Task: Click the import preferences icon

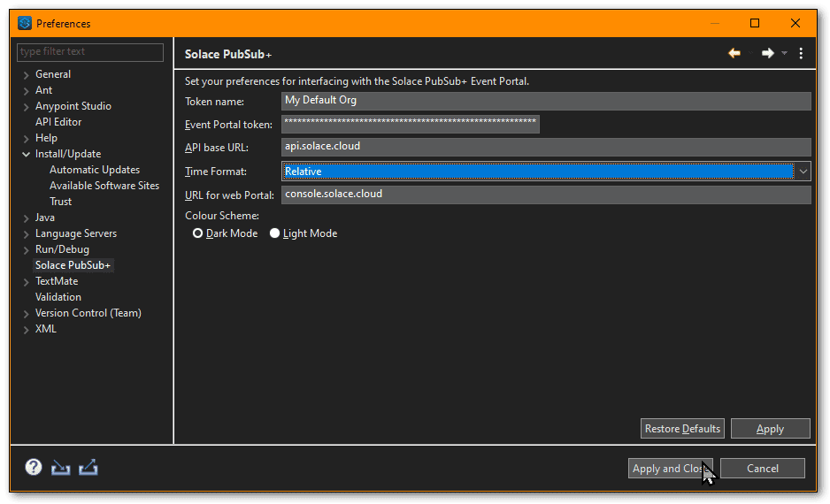Action: (x=60, y=468)
